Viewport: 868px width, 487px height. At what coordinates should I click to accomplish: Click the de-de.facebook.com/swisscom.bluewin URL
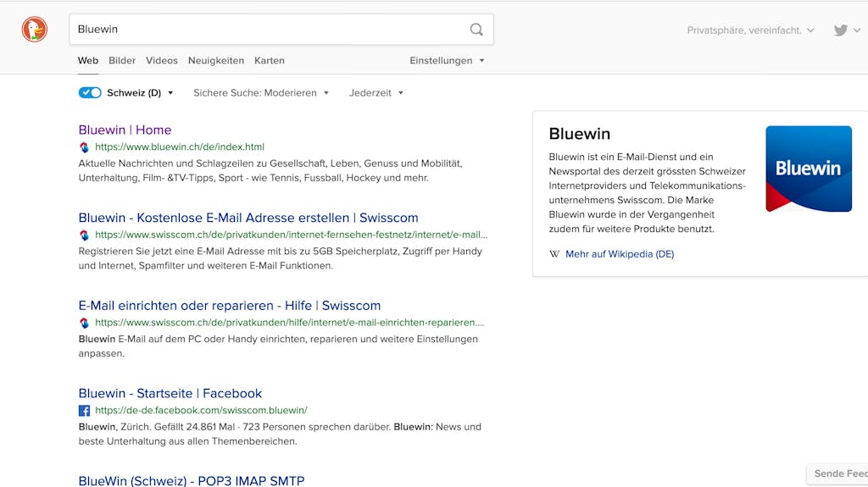201,410
